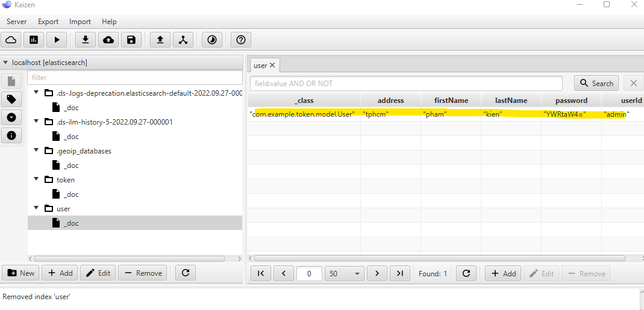Screen dimensions: 644x310
Task: Open the bar chart statistics toolbar icon
Action: 34,40
